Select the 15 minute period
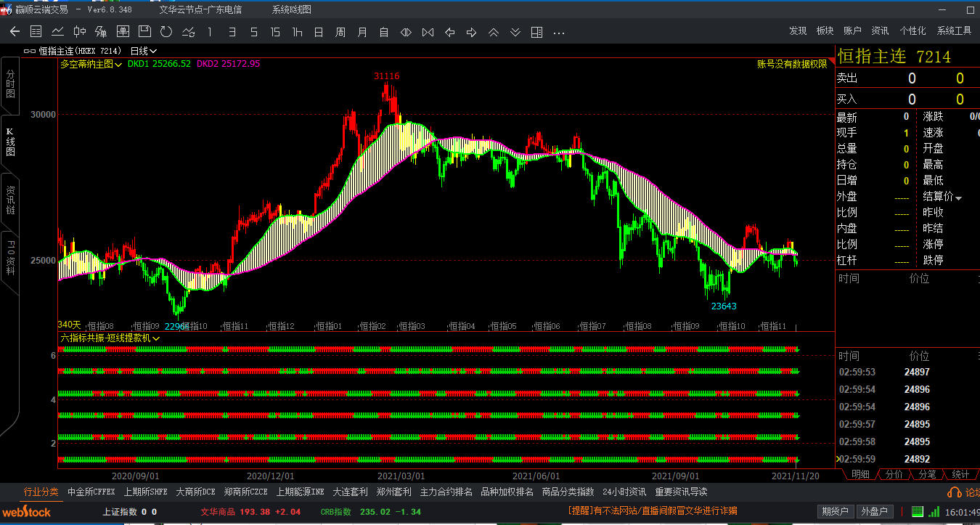This screenshot has width=980, height=525. [x=275, y=32]
